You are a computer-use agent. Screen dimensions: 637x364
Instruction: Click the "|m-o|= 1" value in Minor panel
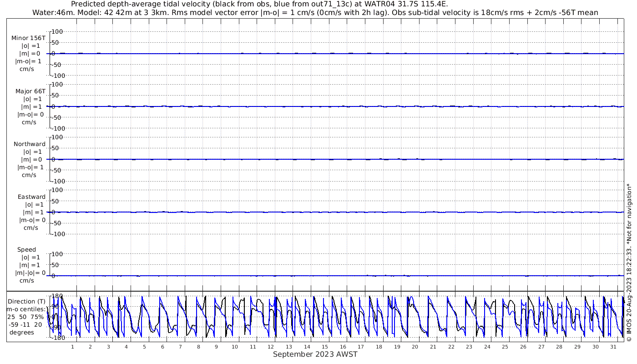tap(29, 61)
